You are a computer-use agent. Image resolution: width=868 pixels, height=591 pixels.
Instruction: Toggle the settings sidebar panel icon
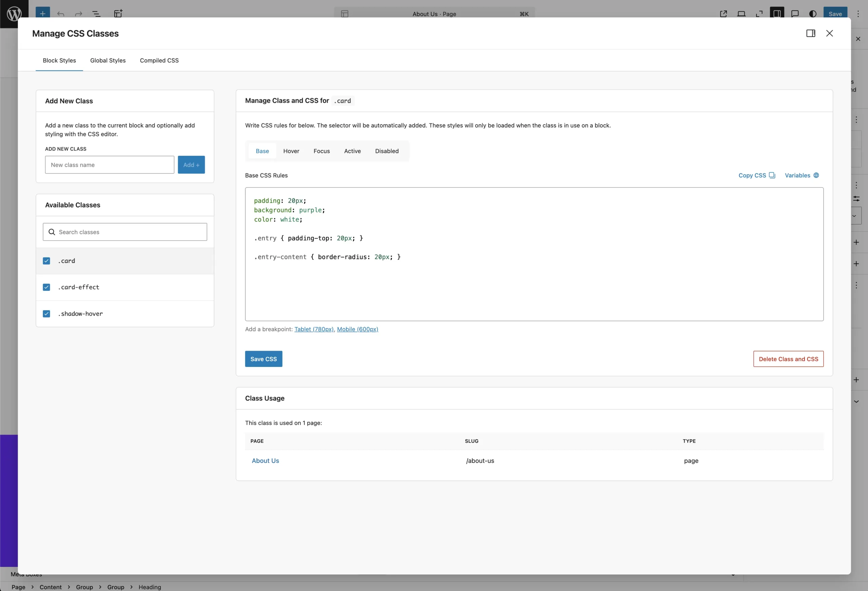[x=776, y=14]
